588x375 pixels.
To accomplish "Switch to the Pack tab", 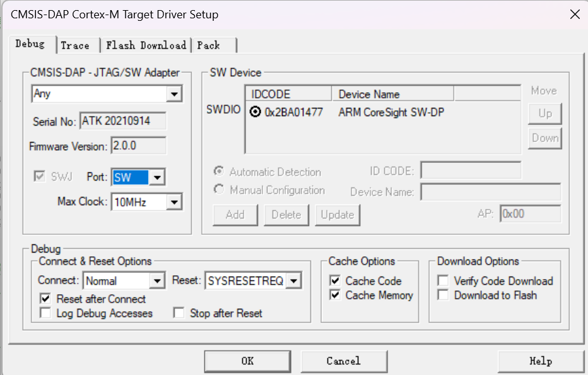I will click(209, 45).
